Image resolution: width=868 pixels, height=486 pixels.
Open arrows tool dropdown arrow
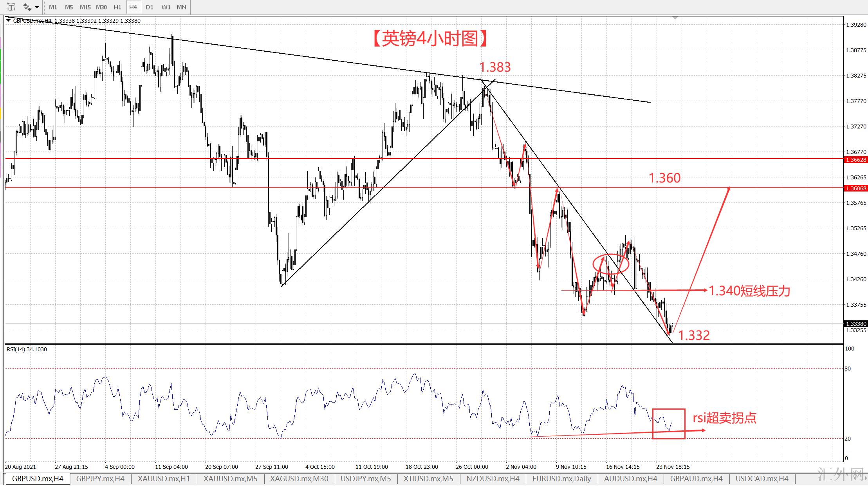coord(37,7)
